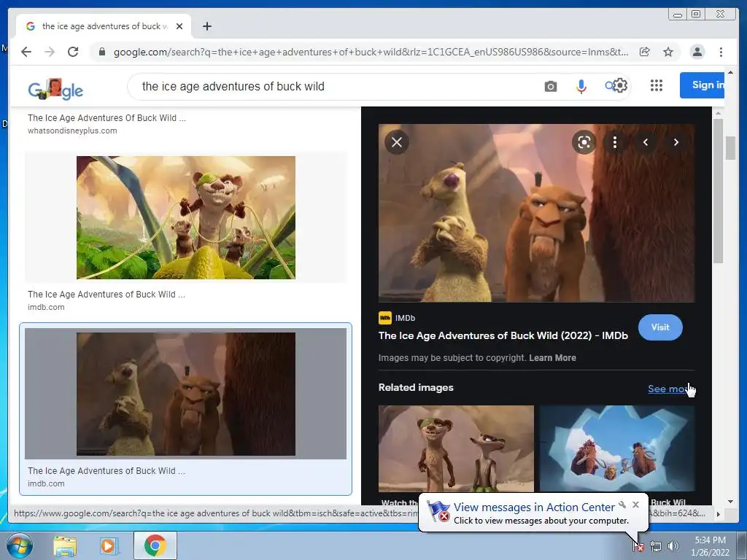Click the whatsondisneyplus.com source text

click(72, 131)
